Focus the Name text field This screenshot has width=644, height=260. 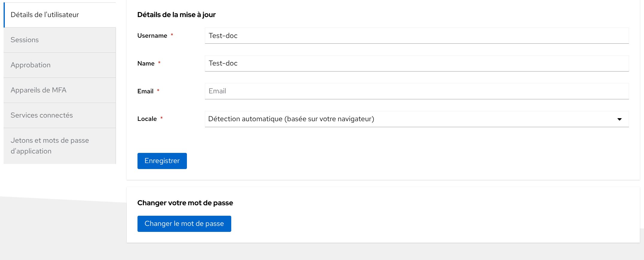click(x=416, y=63)
